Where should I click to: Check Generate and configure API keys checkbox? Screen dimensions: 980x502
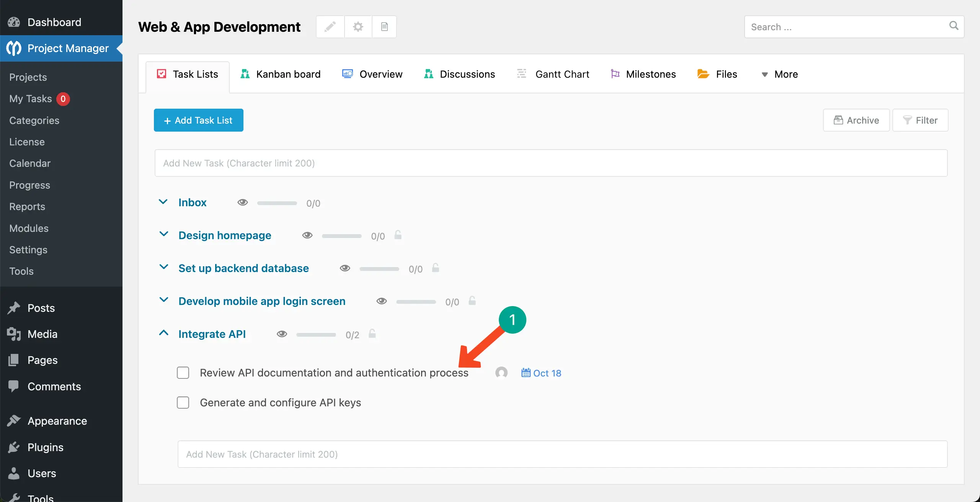click(x=183, y=403)
